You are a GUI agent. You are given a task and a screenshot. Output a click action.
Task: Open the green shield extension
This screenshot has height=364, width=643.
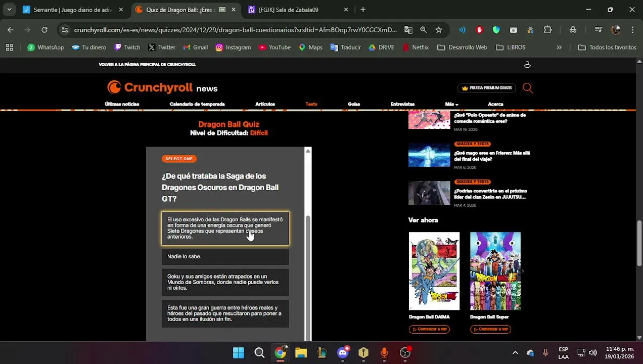[496, 30]
